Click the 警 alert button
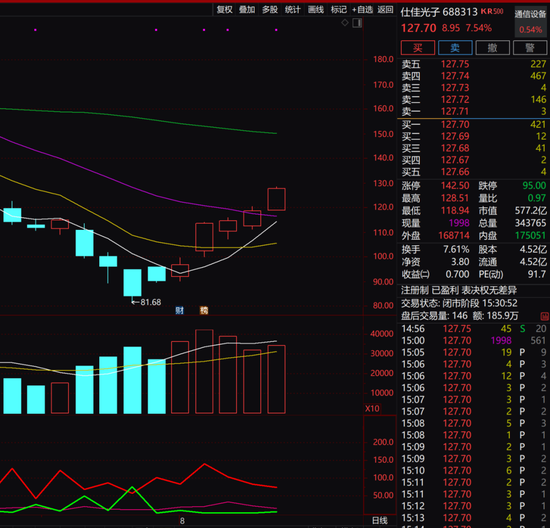Viewport: 550px width, 528px height. point(530,48)
